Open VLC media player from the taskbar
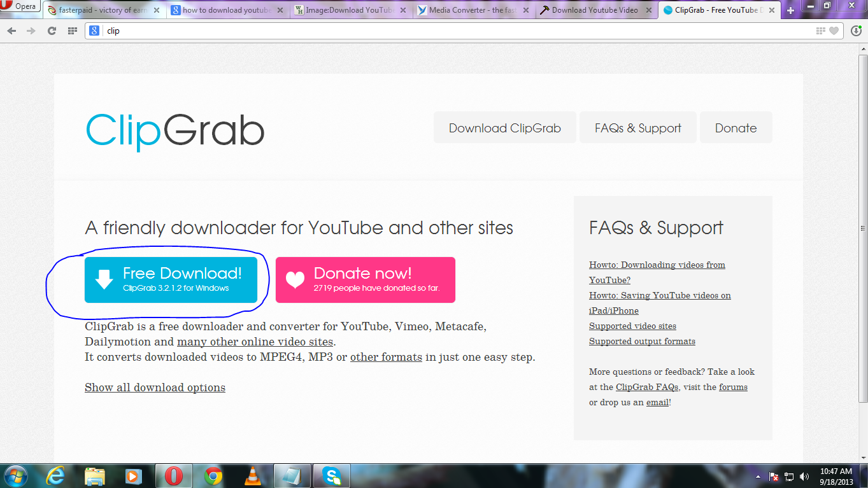 [x=253, y=476]
